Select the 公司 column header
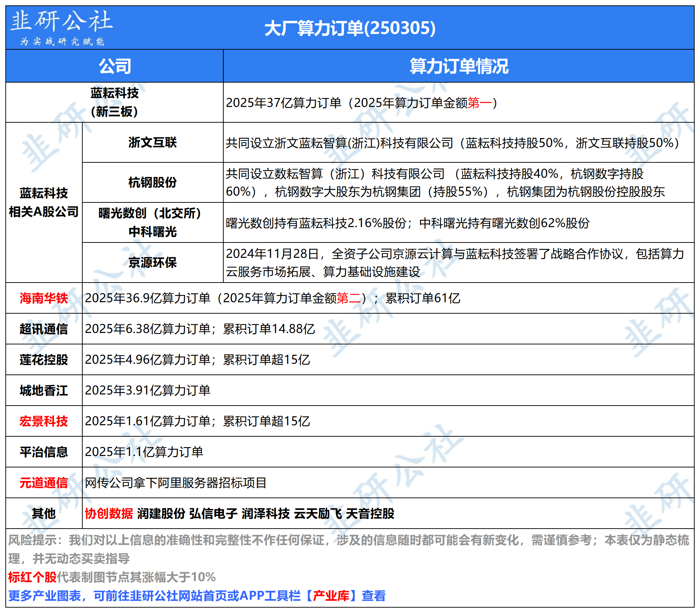Viewport: 700px width, 613px height. 115,66
